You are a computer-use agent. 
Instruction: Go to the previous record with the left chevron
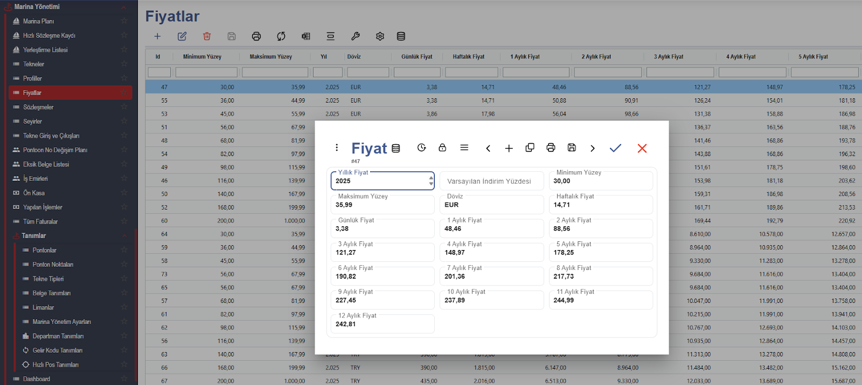(x=488, y=148)
